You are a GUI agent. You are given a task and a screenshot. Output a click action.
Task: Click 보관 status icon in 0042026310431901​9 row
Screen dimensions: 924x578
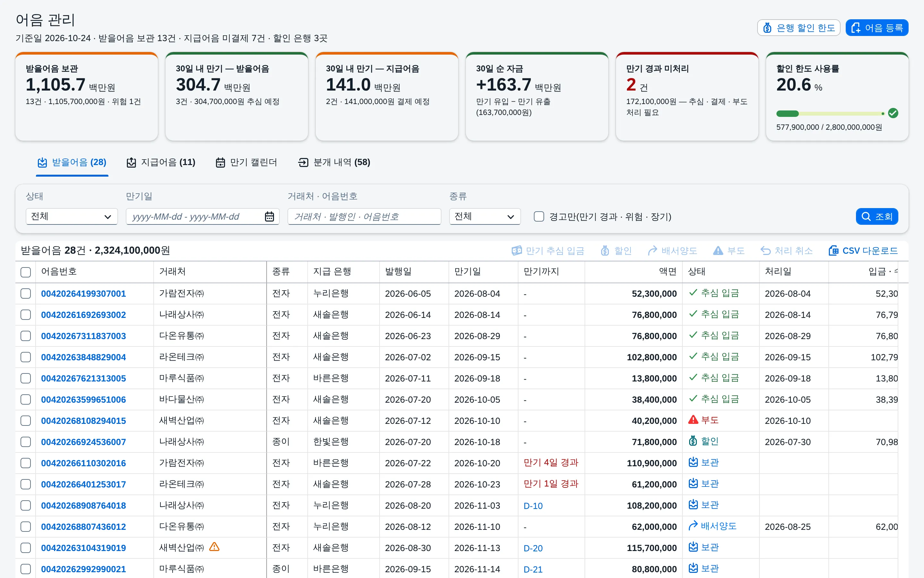pos(693,547)
